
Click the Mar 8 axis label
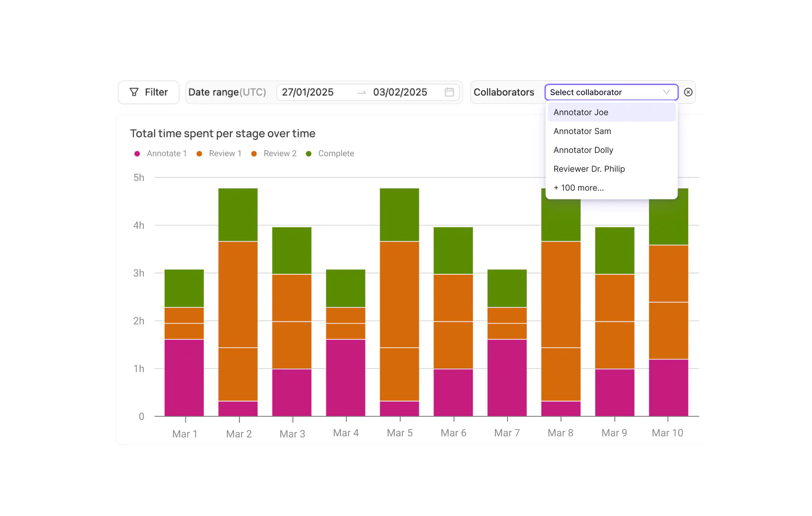[561, 433]
